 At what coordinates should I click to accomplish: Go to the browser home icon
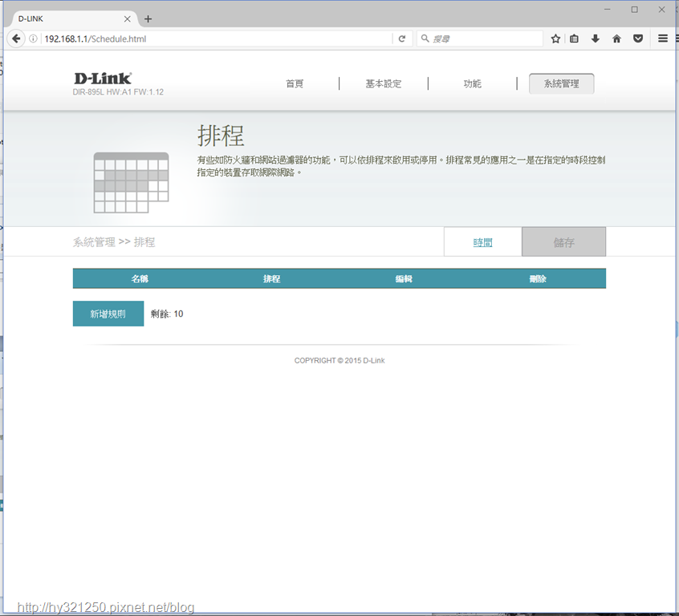click(616, 38)
